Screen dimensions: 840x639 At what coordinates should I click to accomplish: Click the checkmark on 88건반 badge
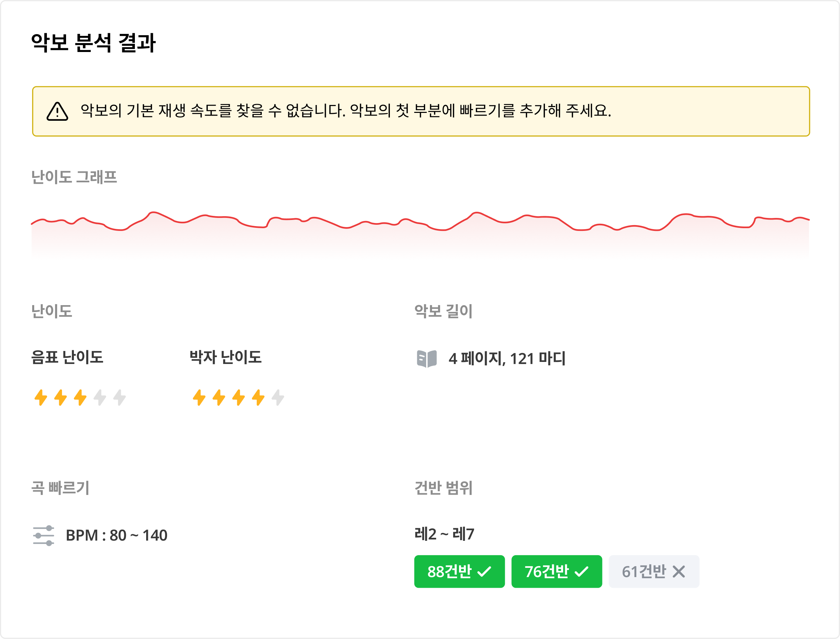[484, 571]
